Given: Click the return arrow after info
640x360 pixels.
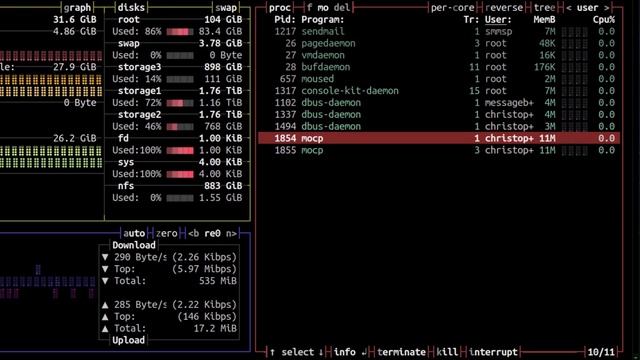Looking at the screenshot, I should point(364,352).
